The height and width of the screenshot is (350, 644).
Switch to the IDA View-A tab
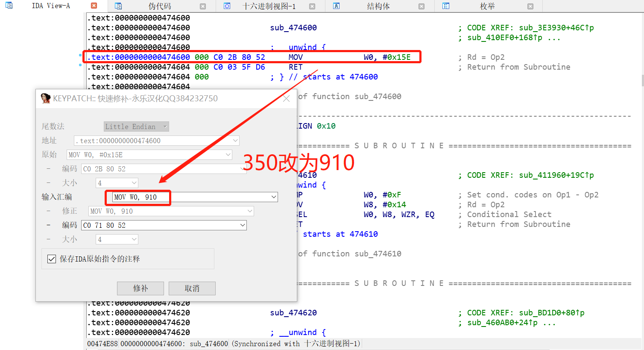click(x=51, y=6)
